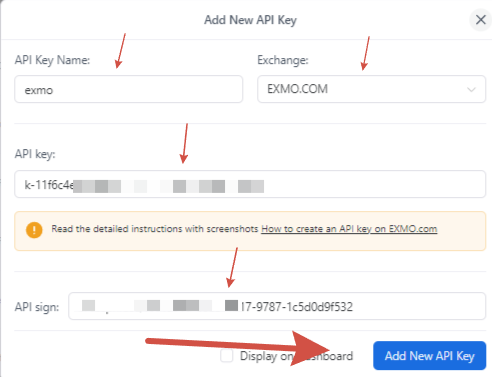Open the Exchange dropdown showing EXMO.COM

(371, 89)
